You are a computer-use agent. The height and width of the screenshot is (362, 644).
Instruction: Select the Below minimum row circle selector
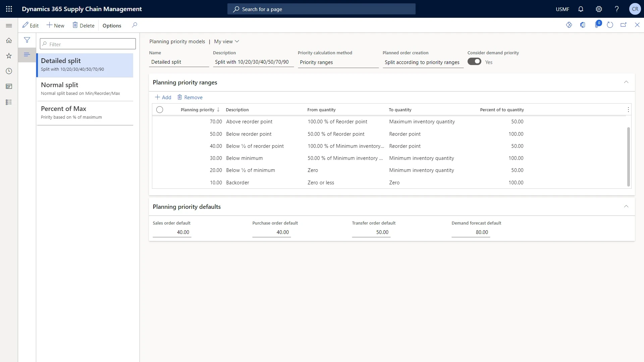(x=160, y=158)
